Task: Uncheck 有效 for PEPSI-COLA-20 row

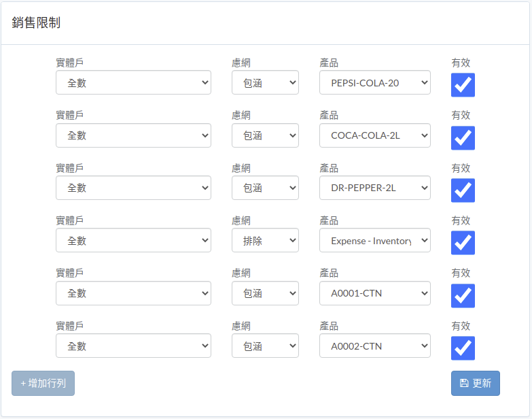Action: pyautogui.click(x=463, y=85)
